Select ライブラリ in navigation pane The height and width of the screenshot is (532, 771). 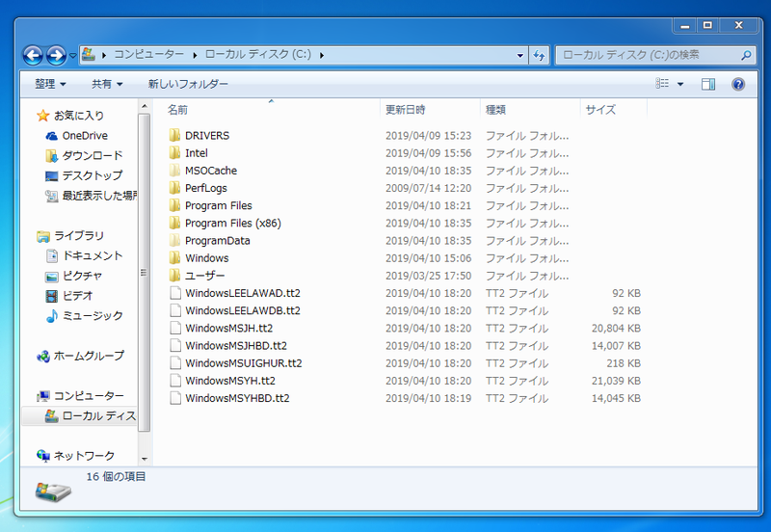pos(79,236)
